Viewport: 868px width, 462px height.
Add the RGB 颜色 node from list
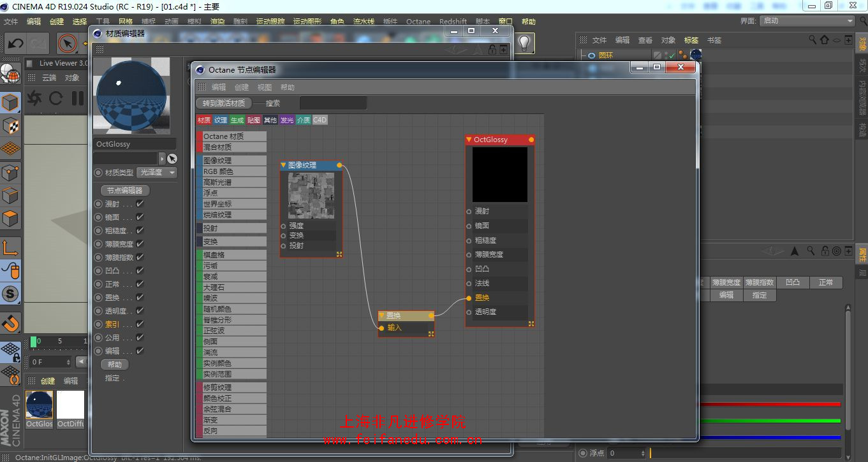(232, 171)
